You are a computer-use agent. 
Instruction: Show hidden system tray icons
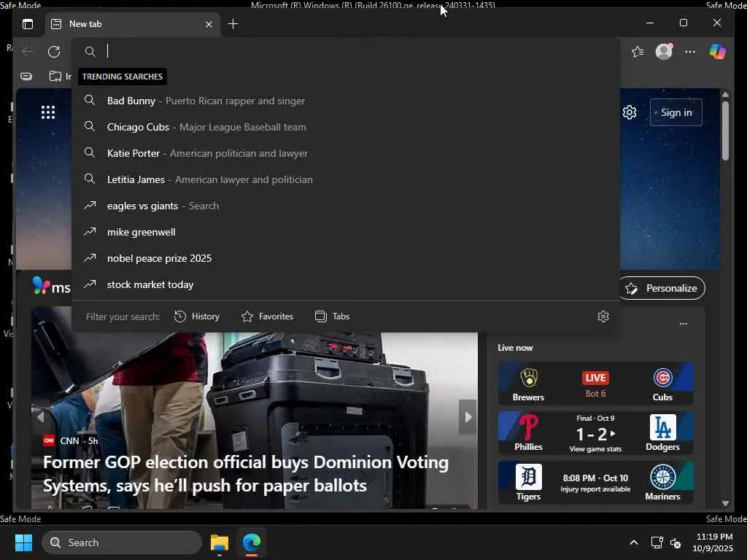click(634, 542)
